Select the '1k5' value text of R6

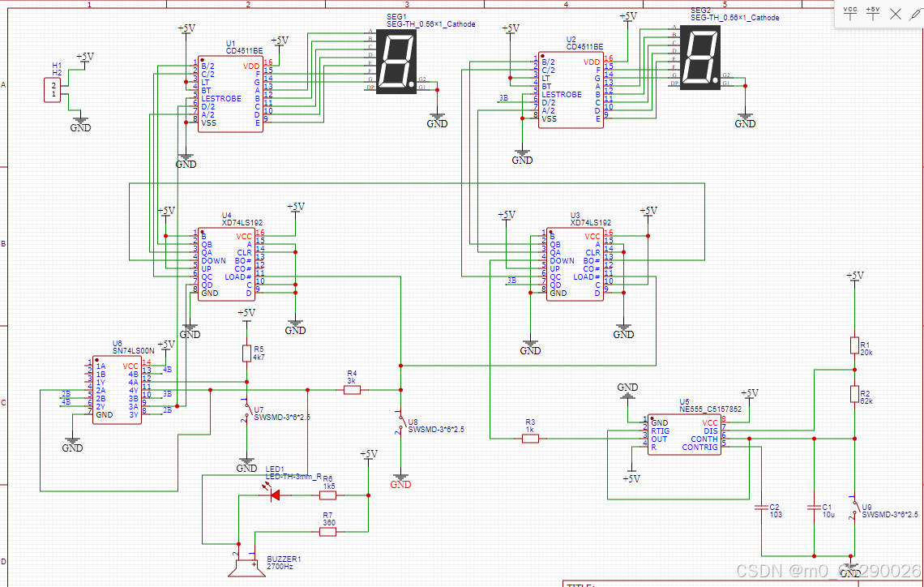pos(329,486)
